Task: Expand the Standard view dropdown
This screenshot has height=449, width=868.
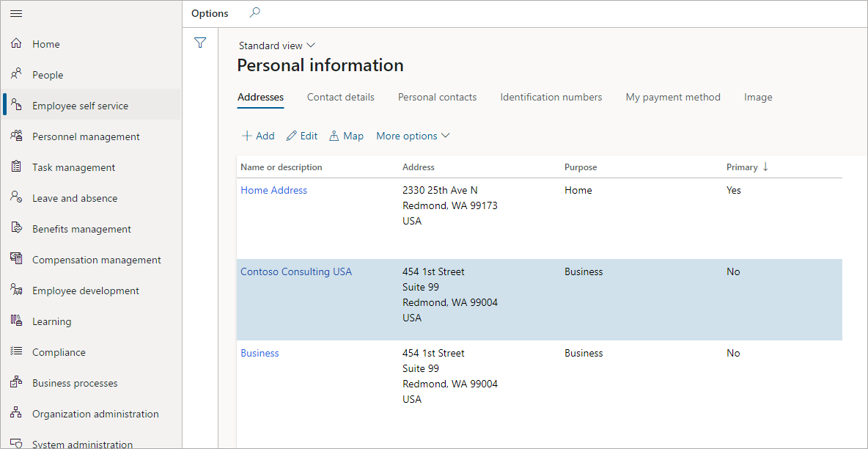Action: (277, 45)
